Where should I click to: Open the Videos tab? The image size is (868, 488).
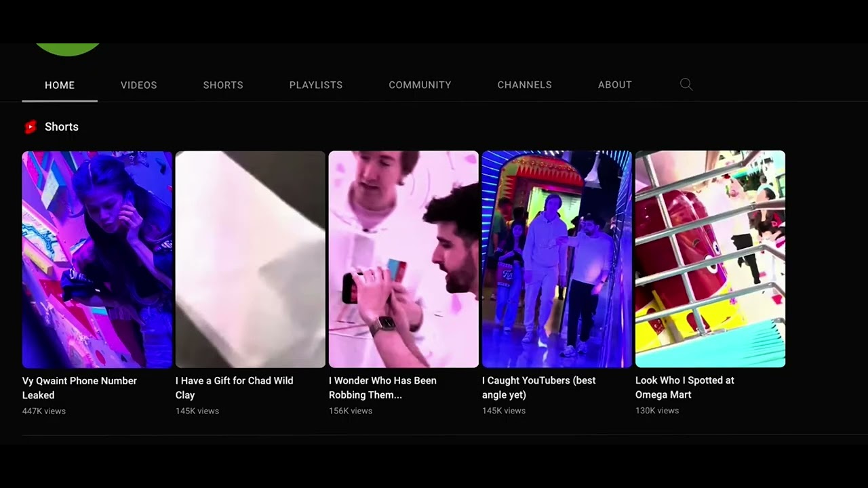pyautogui.click(x=139, y=85)
